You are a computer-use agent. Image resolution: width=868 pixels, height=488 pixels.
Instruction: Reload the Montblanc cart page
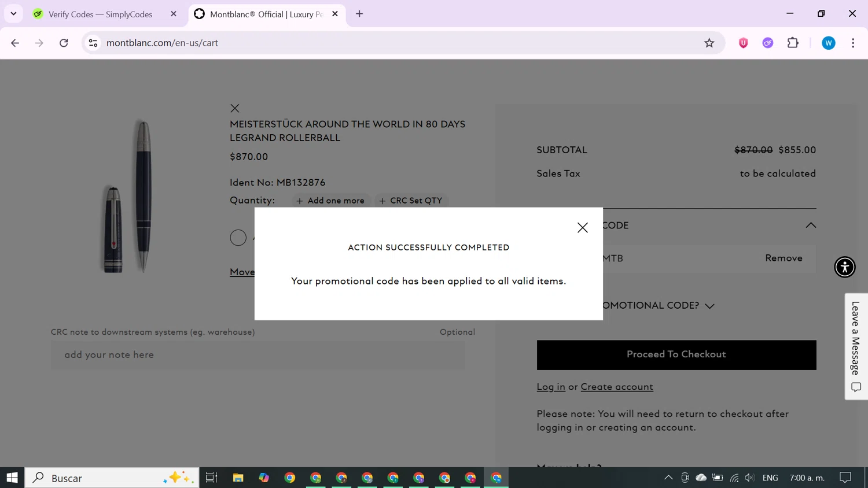point(64,43)
